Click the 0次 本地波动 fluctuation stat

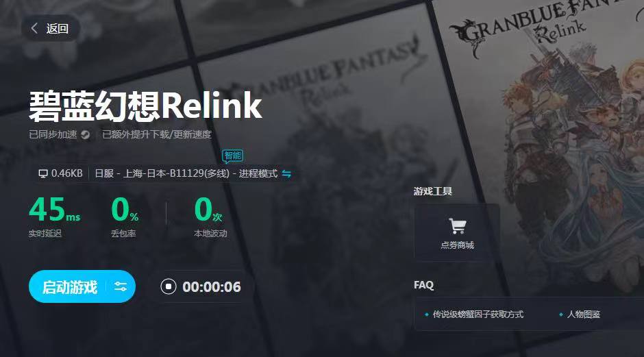tap(210, 217)
